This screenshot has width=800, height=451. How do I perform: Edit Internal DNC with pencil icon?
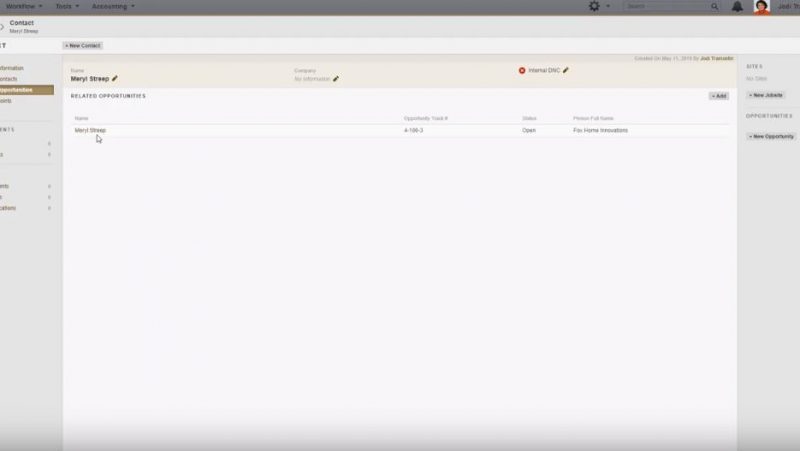point(566,70)
